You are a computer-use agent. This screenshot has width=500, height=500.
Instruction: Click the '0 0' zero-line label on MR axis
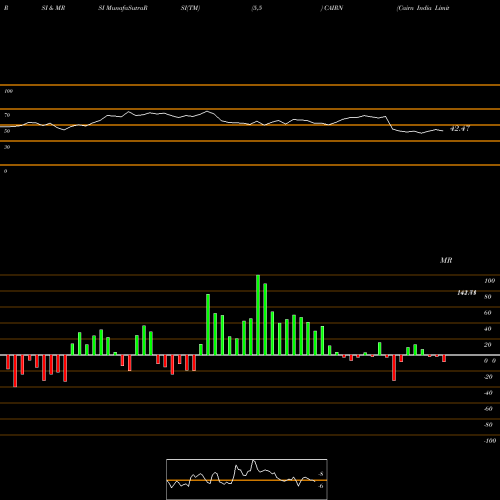[x=490, y=361]
